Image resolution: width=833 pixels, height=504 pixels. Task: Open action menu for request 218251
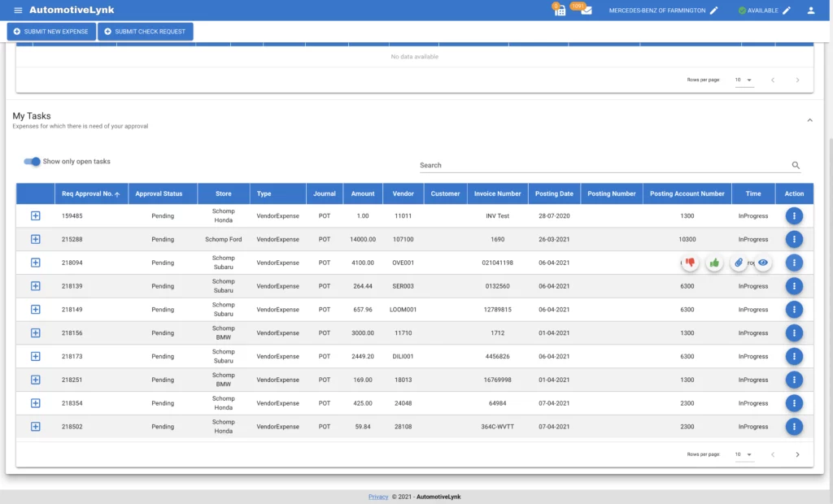coord(794,380)
